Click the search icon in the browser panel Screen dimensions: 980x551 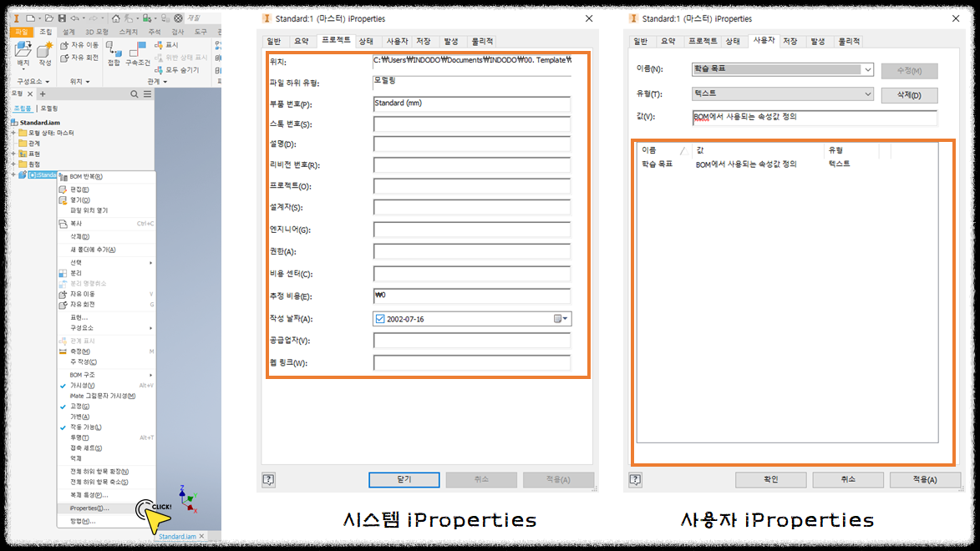pos(135,94)
